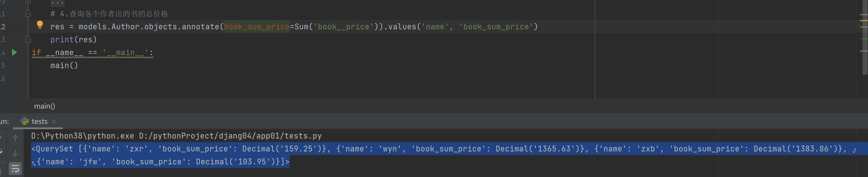
Task: Click the green marker in the right gutter
Action: [864, 39]
